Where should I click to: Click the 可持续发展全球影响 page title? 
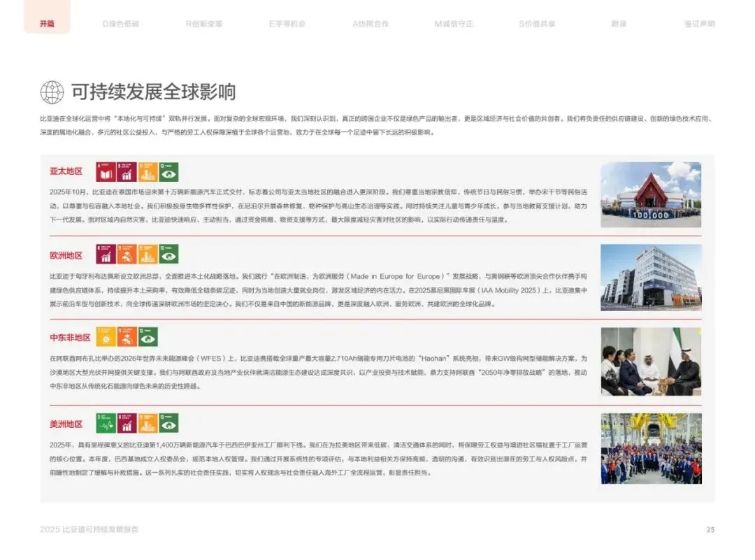tap(154, 92)
